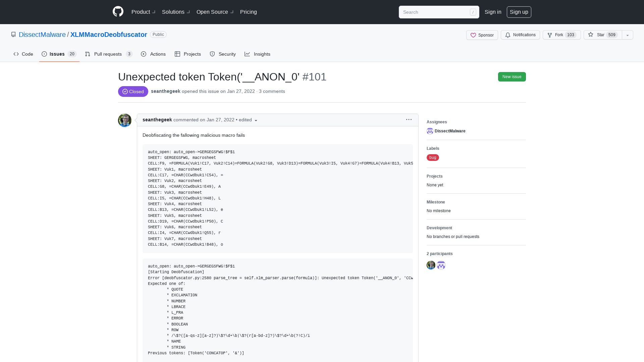This screenshot has width=644, height=362.
Task: Click the Notifications bell button
Action: coord(520,35)
